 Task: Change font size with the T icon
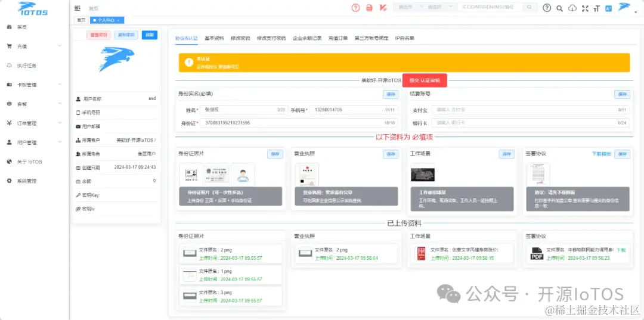[596, 8]
